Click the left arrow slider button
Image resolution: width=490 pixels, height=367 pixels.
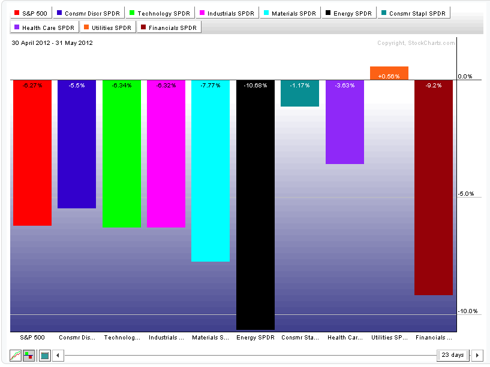(58, 355)
